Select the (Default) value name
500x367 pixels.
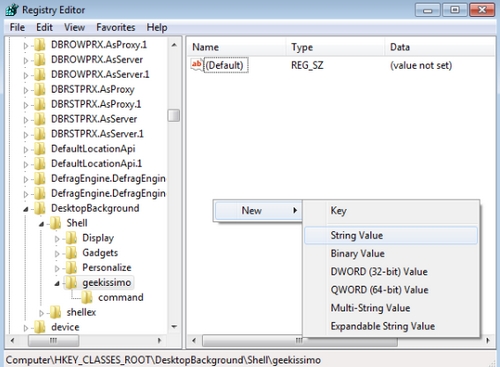tap(225, 65)
